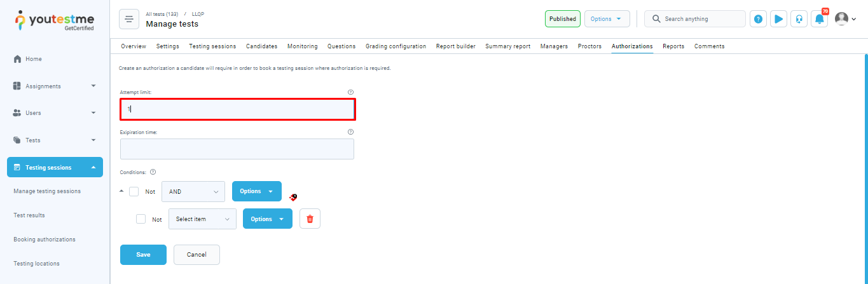
Task: Click the hamburger menu toggle button
Action: tap(129, 19)
